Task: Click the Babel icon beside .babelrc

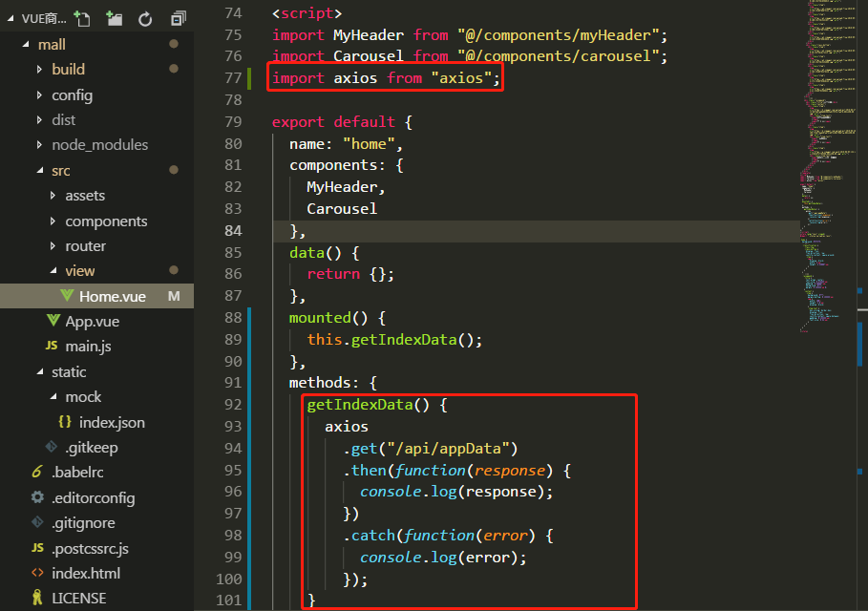Action: 37,472
